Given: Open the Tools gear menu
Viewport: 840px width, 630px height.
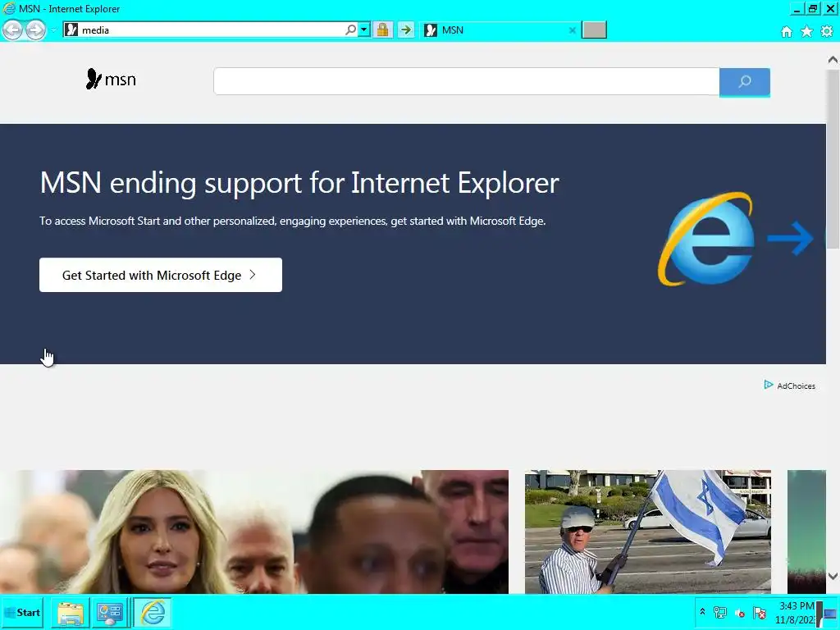Looking at the screenshot, I should pos(827,32).
